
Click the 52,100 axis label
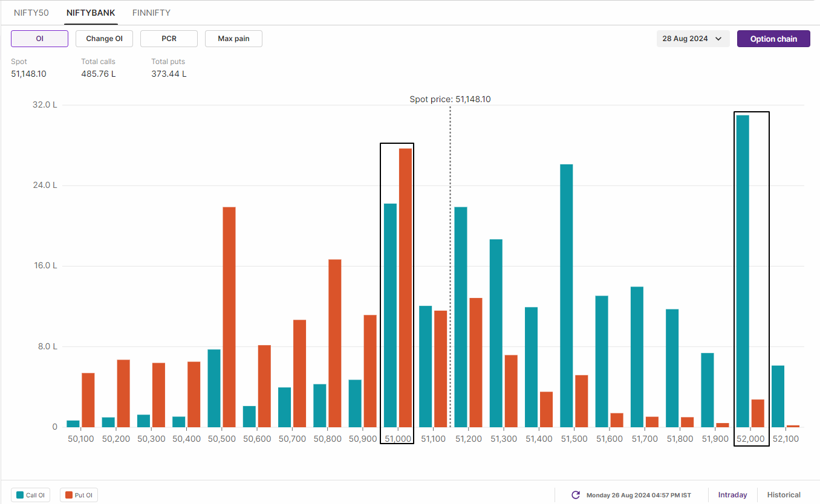(x=786, y=439)
